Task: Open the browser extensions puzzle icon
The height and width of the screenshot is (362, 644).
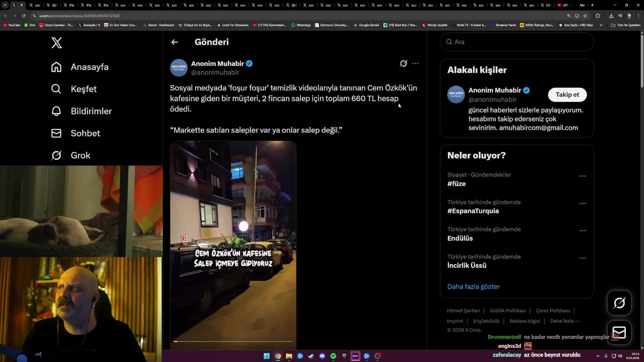Action: tap(598, 16)
